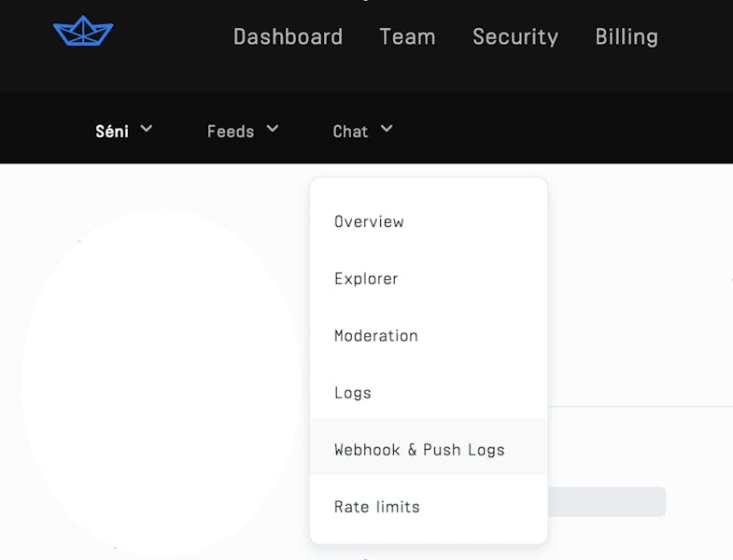The width and height of the screenshot is (733, 560).
Task: Choose Moderation from the Chat menu
Action: click(376, 336)
